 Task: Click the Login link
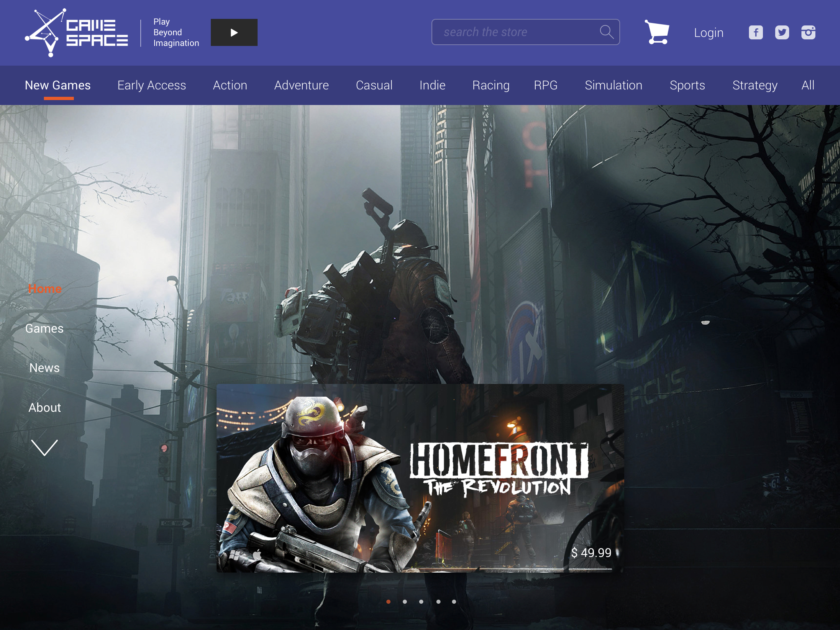(x=708, y=33)
